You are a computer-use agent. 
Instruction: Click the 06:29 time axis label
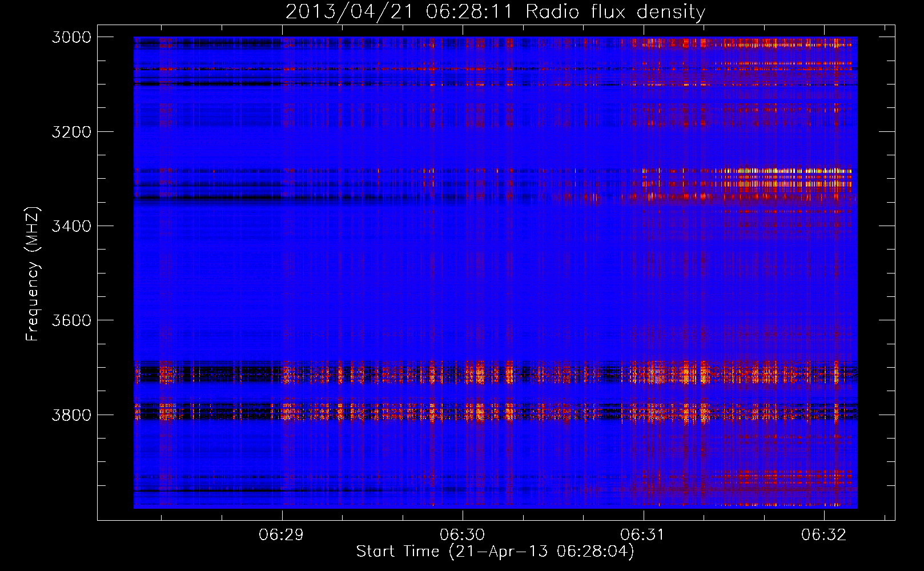pos(282,535)
